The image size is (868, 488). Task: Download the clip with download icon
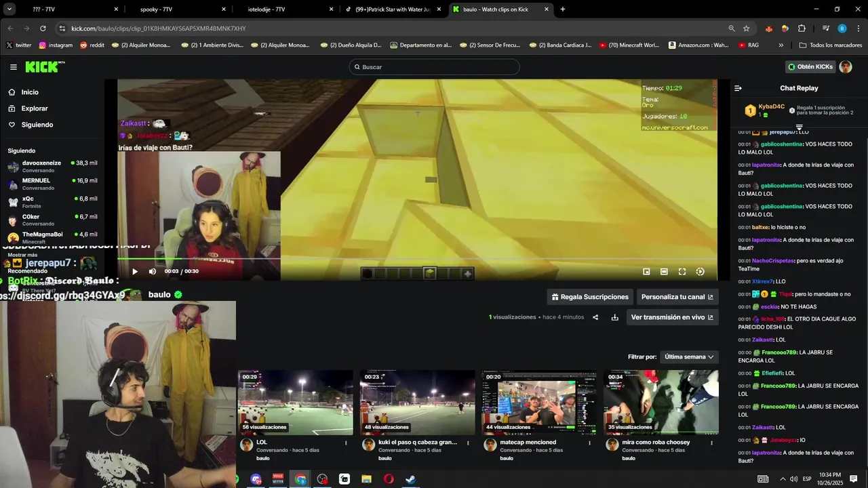coord(615,317)
